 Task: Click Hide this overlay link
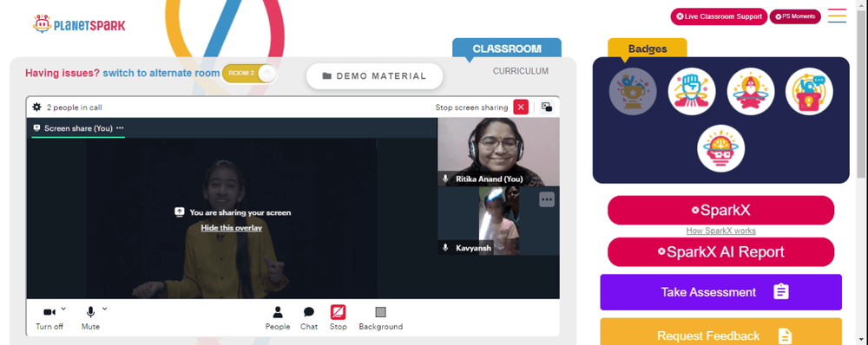point(232,228)
